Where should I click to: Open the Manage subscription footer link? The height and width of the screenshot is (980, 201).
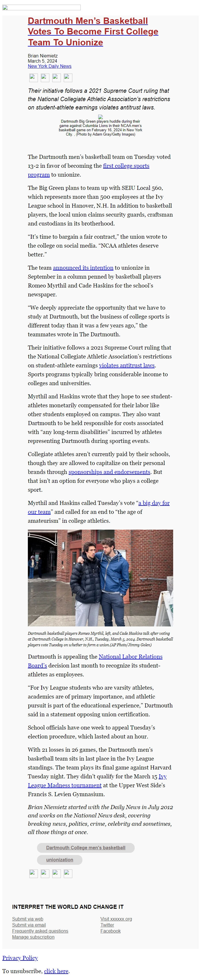click(33, 937)
